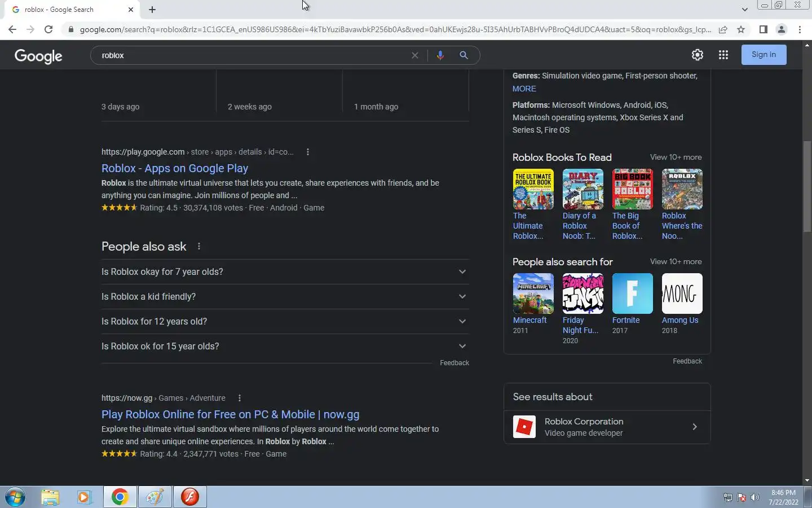812x508 pixels.
Task: Open Minecraft thumbnail in related searches
Action: 533,294
